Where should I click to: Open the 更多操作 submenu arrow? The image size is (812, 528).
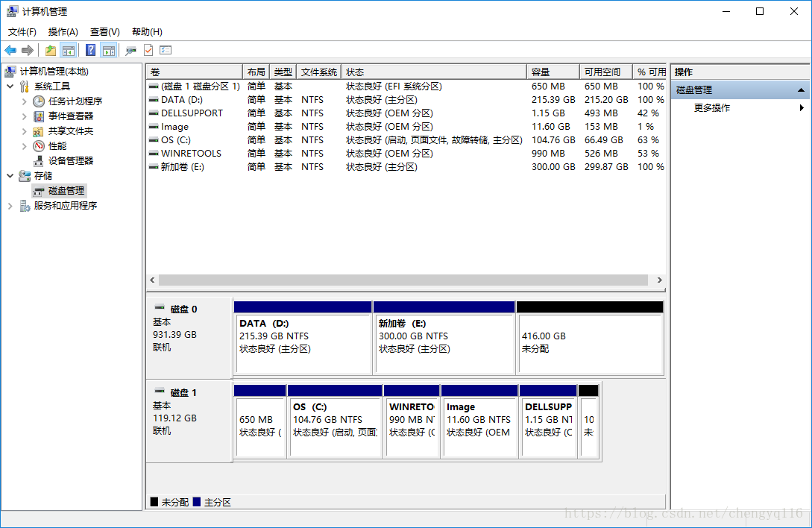pos(802,108)
